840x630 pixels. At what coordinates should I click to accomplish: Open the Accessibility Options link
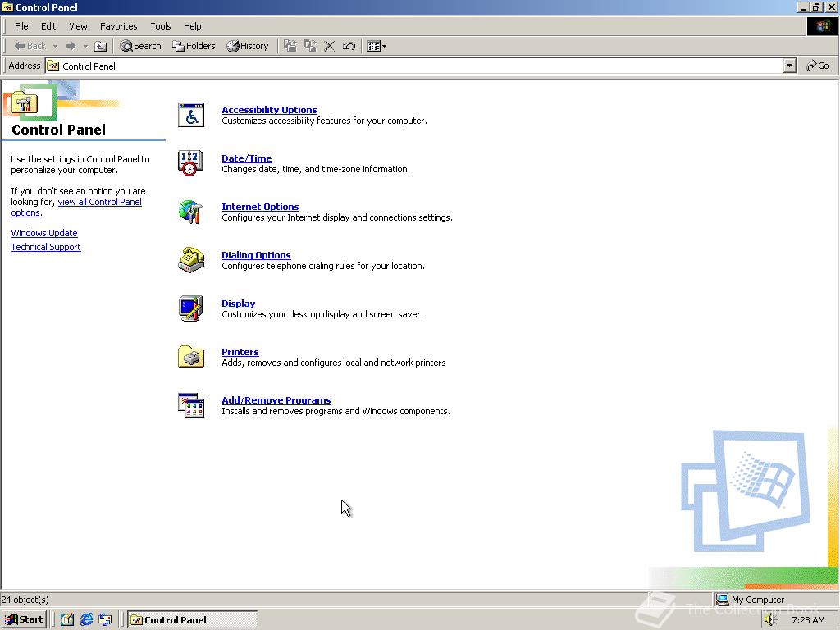pos(269,110)
